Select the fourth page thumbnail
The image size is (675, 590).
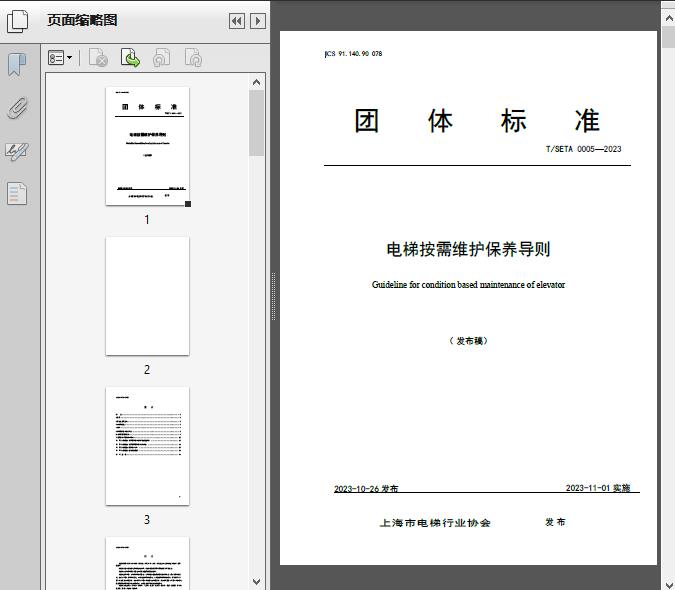point(147,563)
